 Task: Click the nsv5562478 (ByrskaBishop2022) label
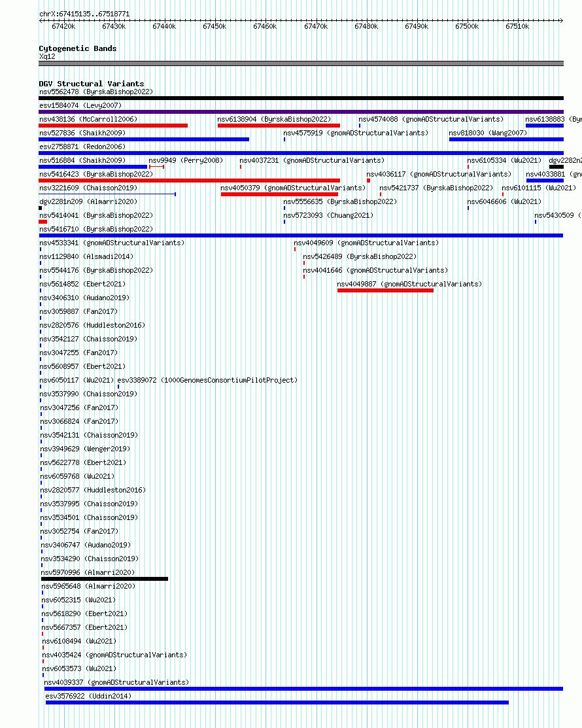96,92
